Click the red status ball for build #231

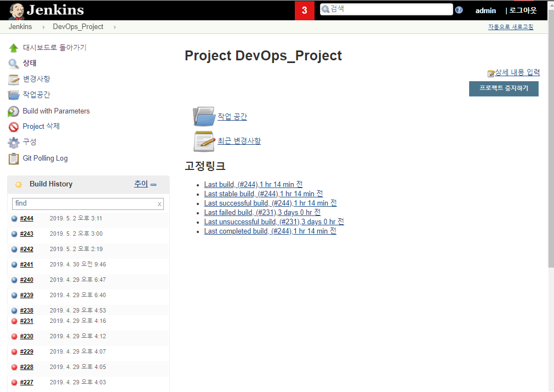[14, 321]
